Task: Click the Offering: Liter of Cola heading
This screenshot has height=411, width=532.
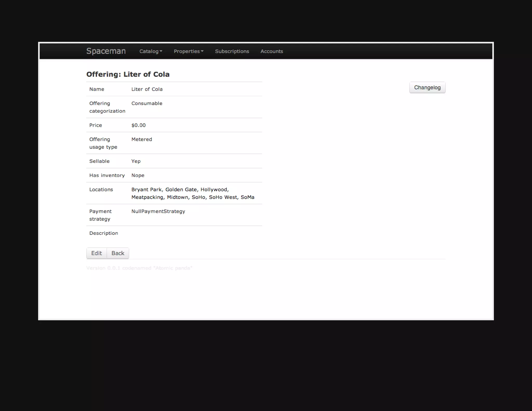Action: [128, 74]
